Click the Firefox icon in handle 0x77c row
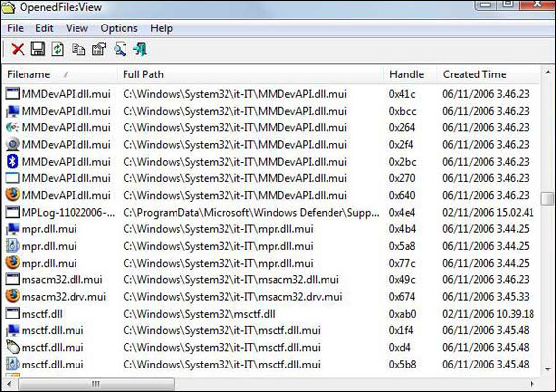 click(x=12, y=263)
